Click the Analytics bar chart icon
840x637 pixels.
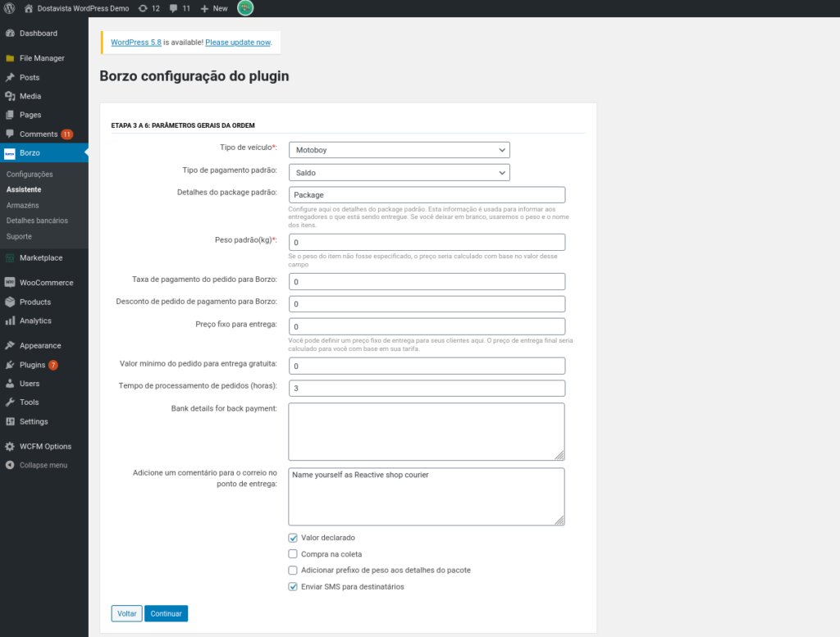click(x=10, y=321)
